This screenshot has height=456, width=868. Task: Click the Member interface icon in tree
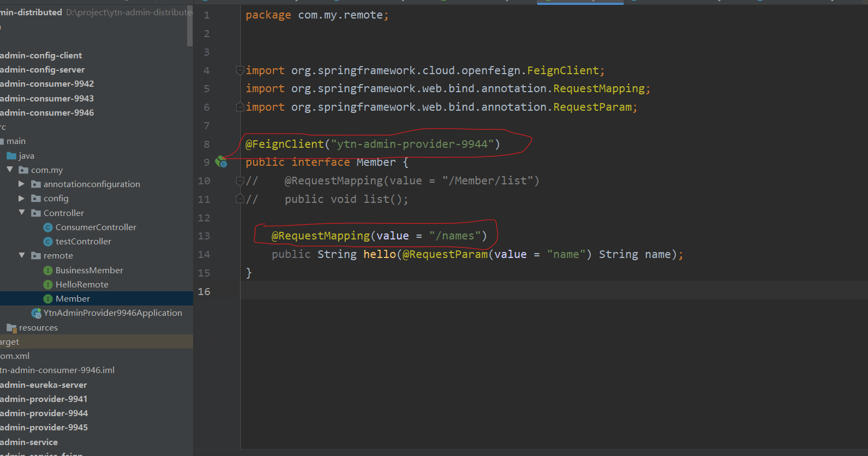(x=48, y=298)
